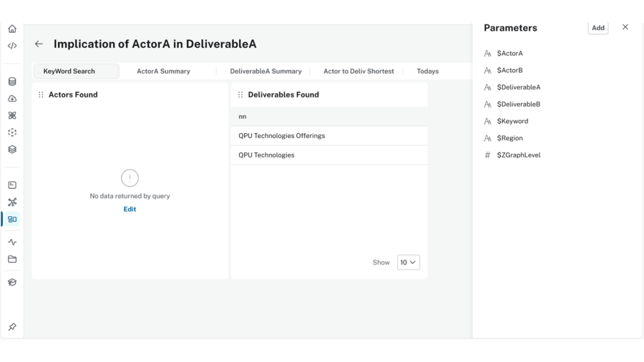Switch to the ActorA Summary tab
The width and height of the screenshot is (644, 362).
tap(164, 71)
